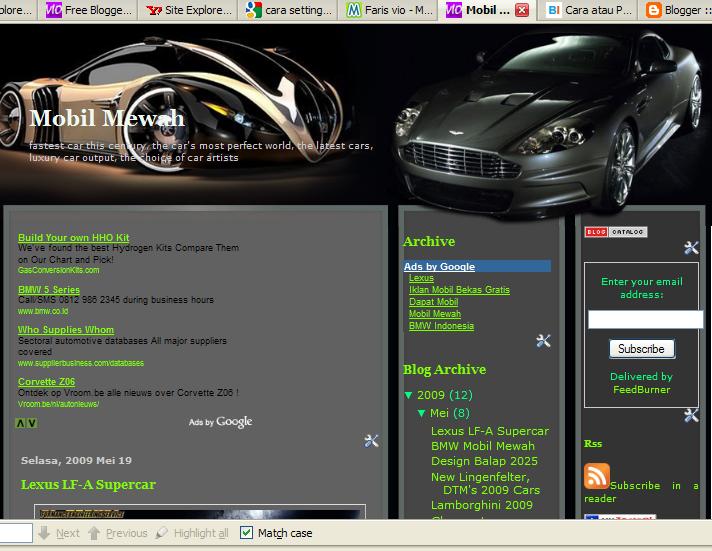
Task: Collapse the 2009 (12) archive year
Action: coord(408,395)
